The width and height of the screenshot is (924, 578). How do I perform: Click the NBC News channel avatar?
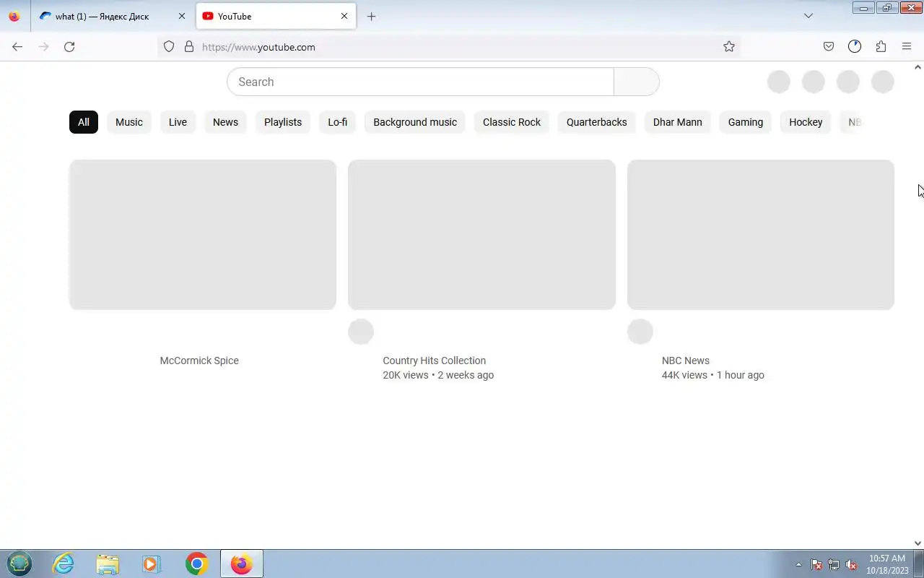click(640, 332)
